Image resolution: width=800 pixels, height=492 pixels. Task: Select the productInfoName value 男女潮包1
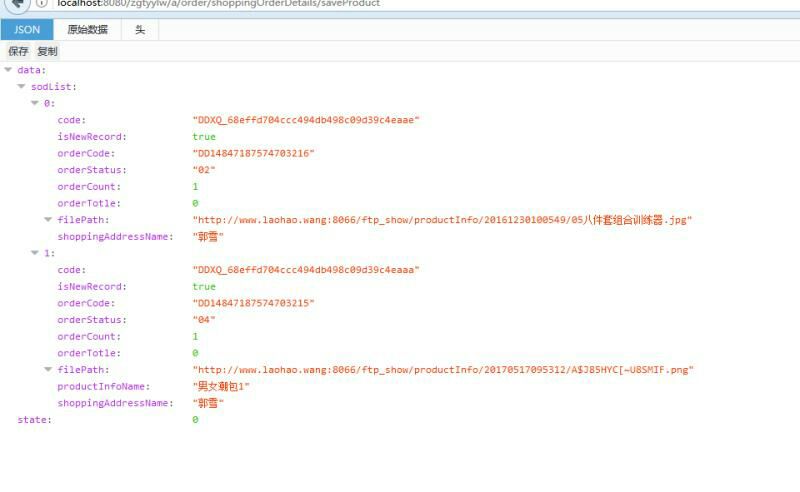click(221, 386)
